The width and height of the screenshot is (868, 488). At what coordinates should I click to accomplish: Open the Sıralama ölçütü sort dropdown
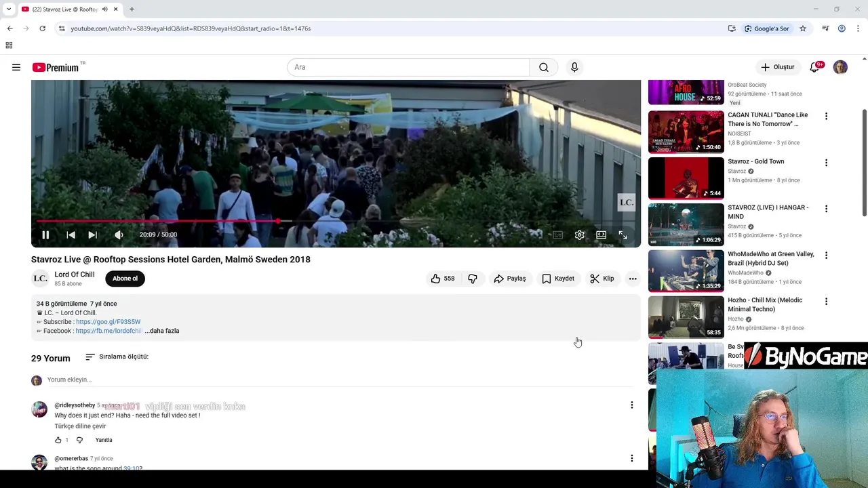(117, 357)
